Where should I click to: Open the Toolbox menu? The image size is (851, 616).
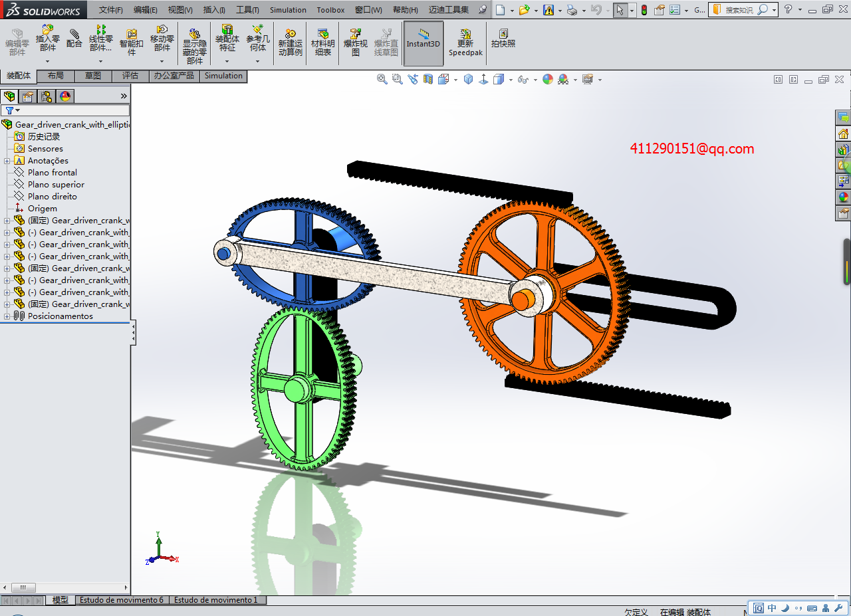pyautogui.click(x=330, y=10)
